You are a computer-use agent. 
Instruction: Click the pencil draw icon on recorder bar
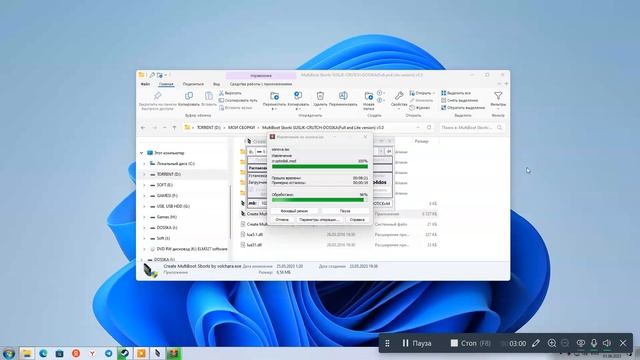click(x=536, y=343)
